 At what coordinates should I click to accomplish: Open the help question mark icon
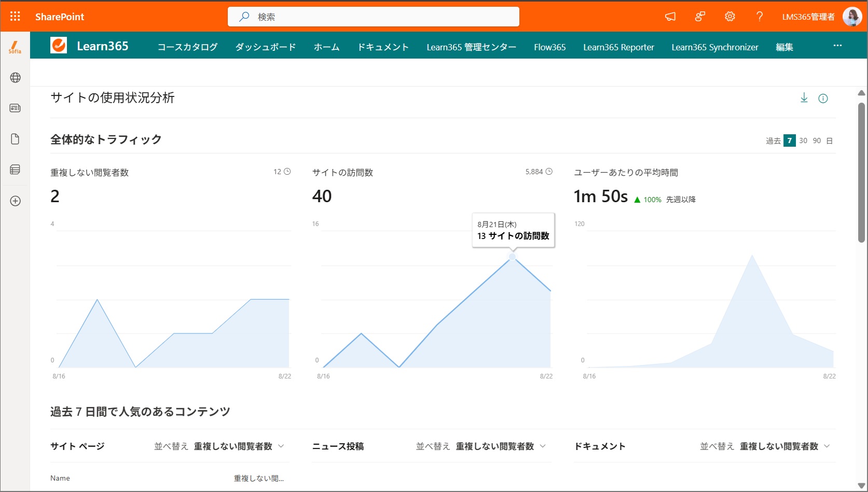760,17
